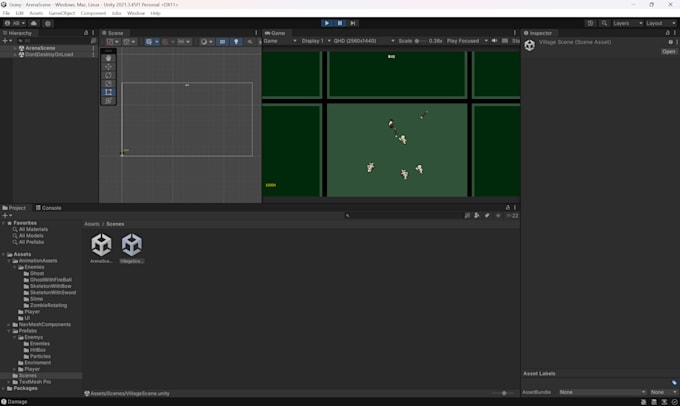Select the Rotate tool in Scene view
This screenshot has height=406, width=680.
(108, 75)
